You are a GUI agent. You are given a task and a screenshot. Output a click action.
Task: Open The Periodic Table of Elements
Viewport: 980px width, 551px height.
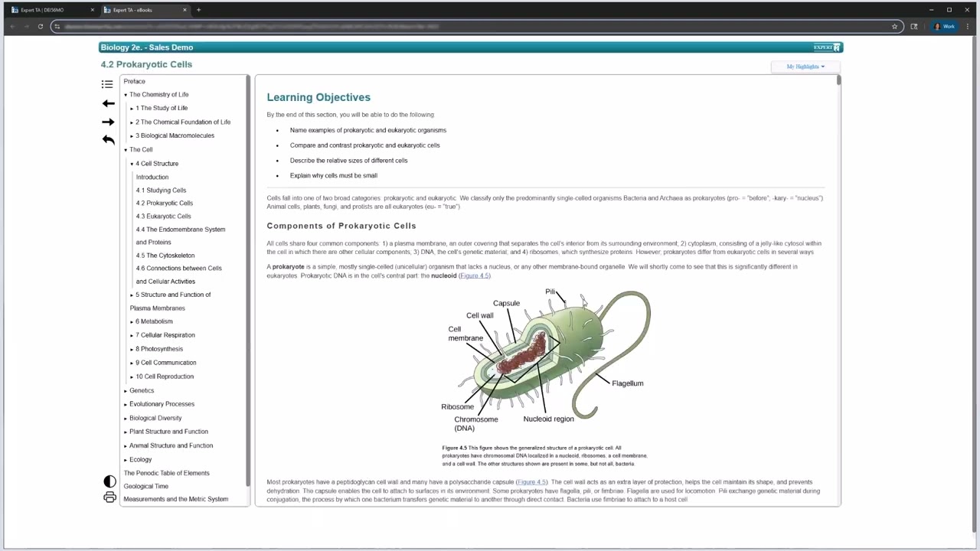(x=166, y=473)
